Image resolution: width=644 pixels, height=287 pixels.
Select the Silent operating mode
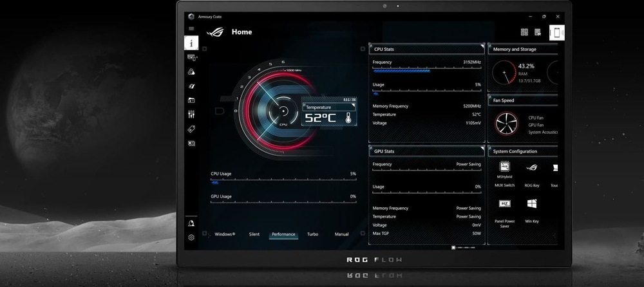254,234
